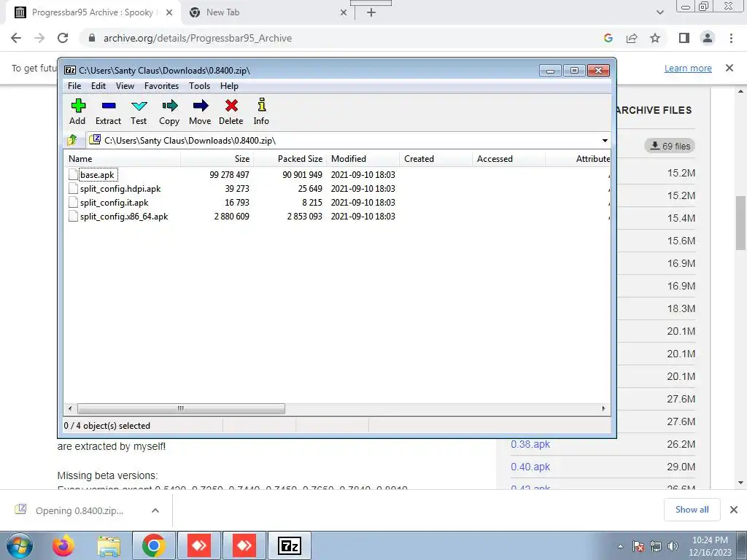Open the 0.38.apk link
This screenshot has height=560, width=747.
coord(530,444)
